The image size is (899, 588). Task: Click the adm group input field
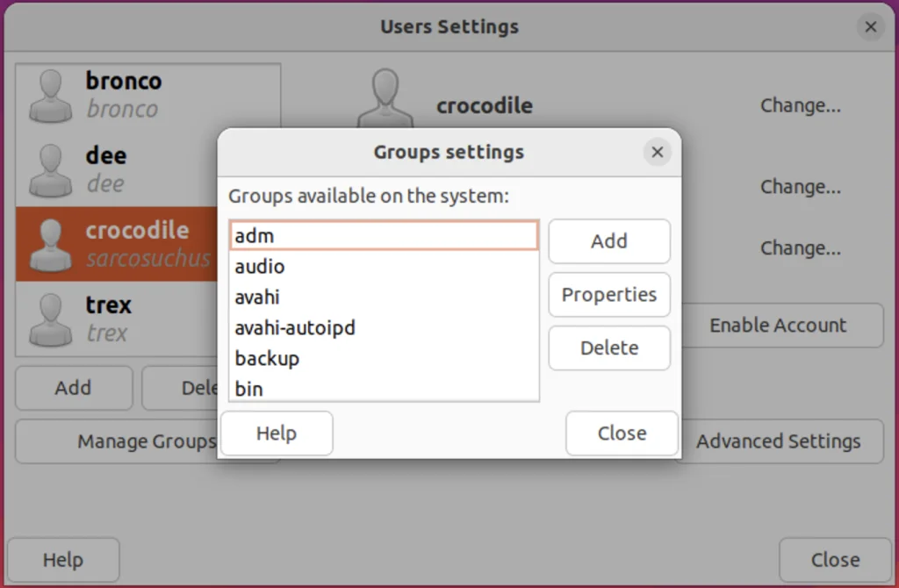(x=384, y=234)
